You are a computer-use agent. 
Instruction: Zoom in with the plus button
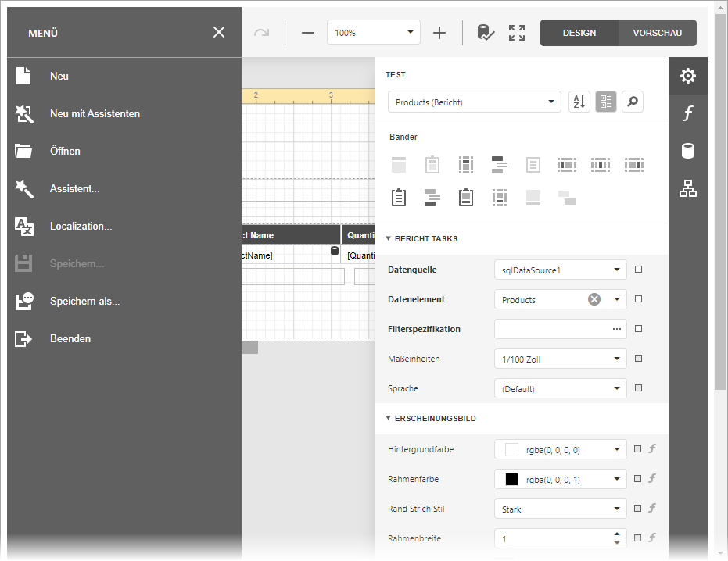439,33
